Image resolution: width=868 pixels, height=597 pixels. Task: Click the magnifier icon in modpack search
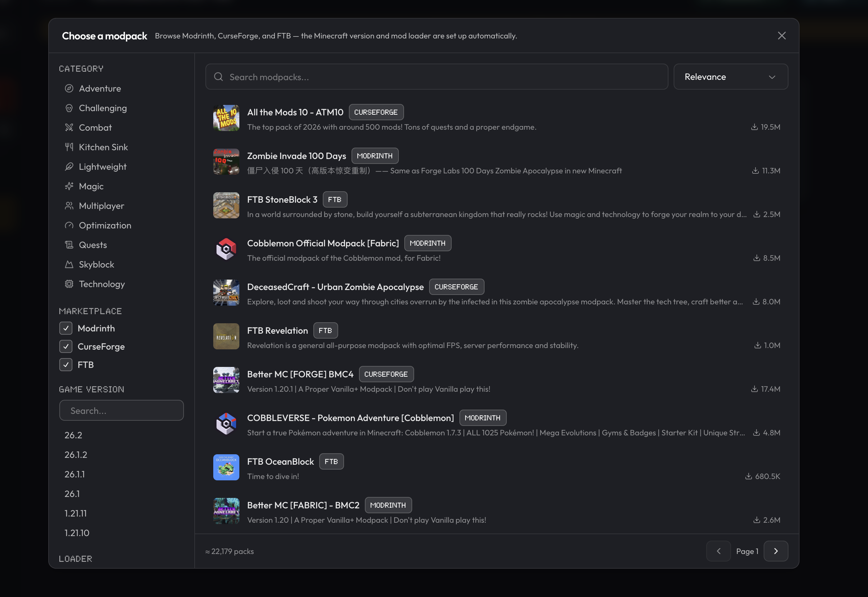click(x=218, y=77)
